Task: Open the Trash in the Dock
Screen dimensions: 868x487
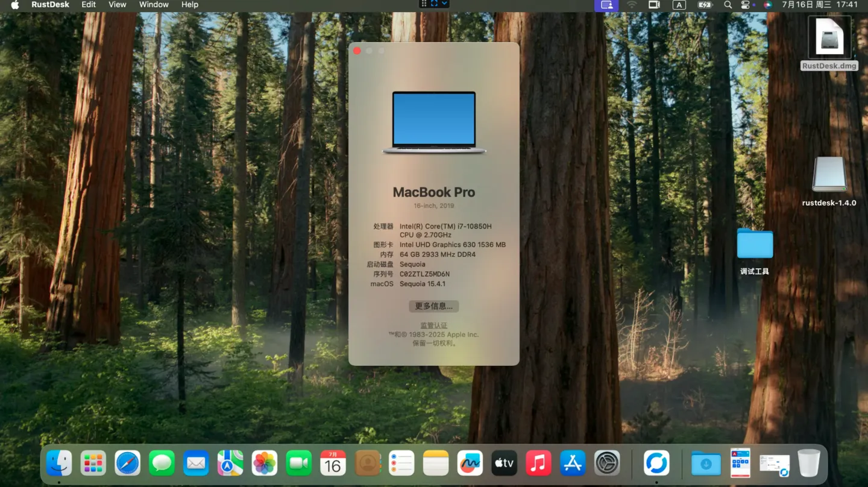Action: click(808, 463)
